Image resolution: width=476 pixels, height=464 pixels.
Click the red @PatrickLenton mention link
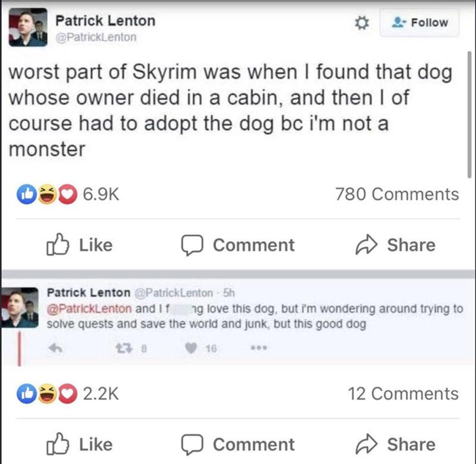pyautogui.click(x=89, y=310)
